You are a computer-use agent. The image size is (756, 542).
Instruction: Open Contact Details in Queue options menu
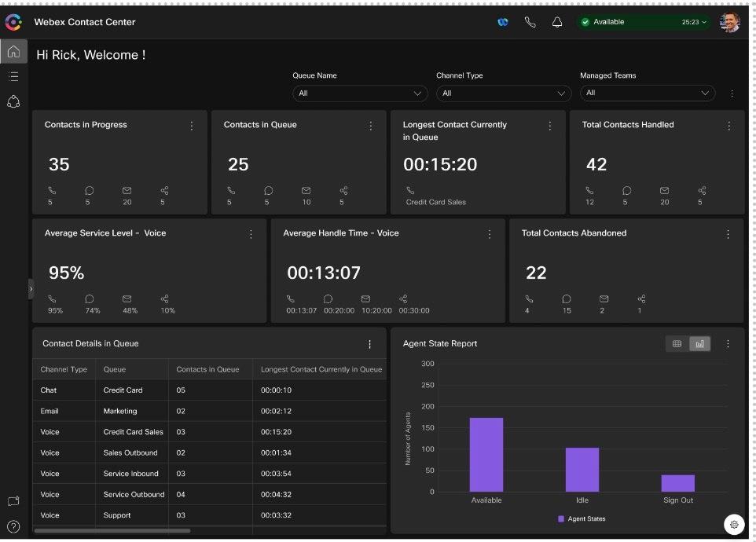370,343
